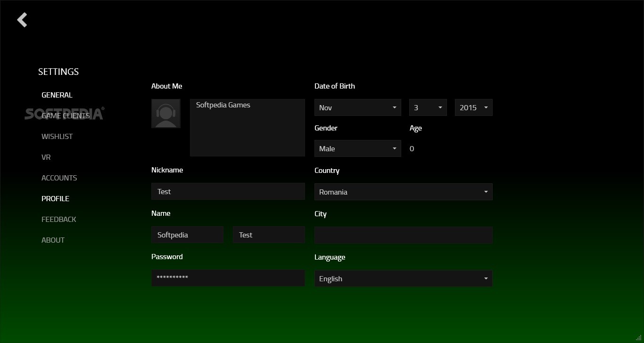Click the Nickname field containing Test

pos(228,191)
